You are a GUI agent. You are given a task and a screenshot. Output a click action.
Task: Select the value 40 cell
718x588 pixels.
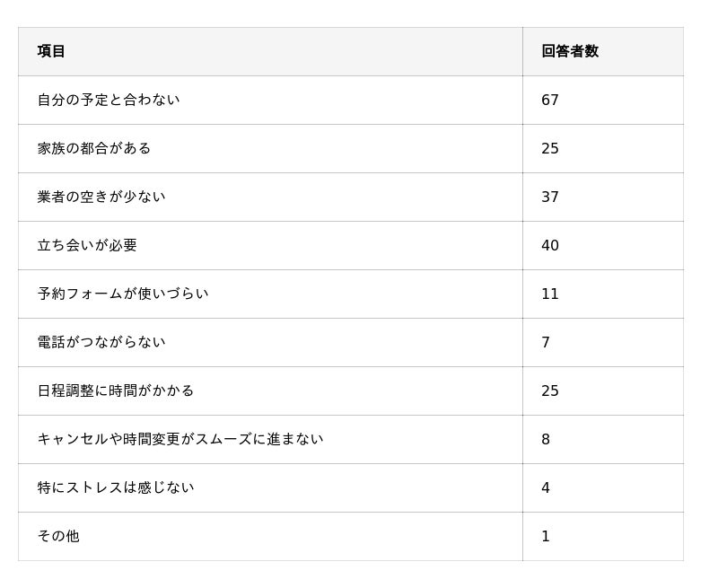[550, 245]
